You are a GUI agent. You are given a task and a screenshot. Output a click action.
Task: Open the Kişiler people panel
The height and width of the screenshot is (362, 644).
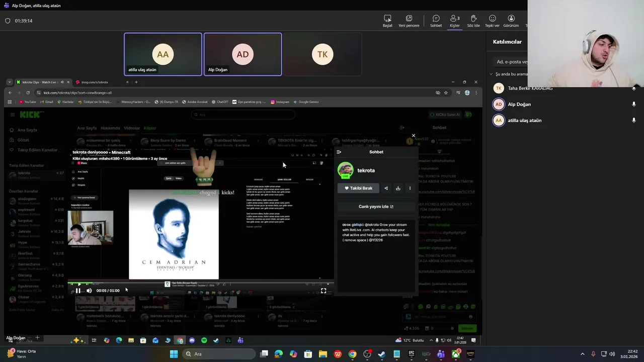[x=455, y=21]
